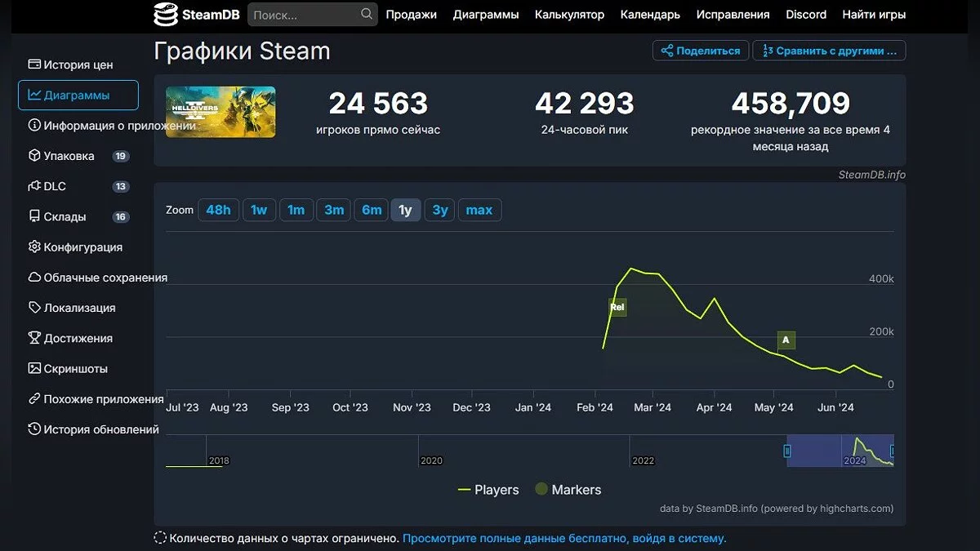Image resolution: width=980 pixels, height=551 pixels.
Task: Click the compare icon in Сравнить button
Action: pos(767,51)
